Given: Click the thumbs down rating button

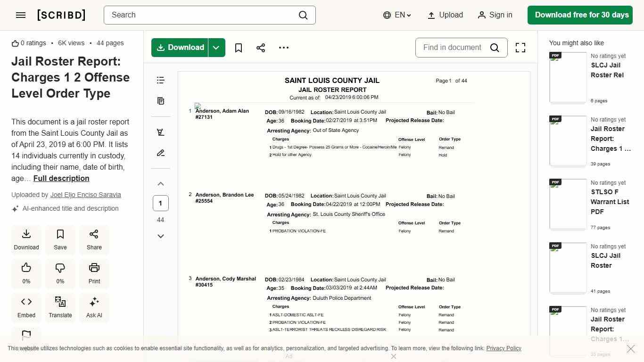Looking at the screenshot, I should [x=60, y=273].
